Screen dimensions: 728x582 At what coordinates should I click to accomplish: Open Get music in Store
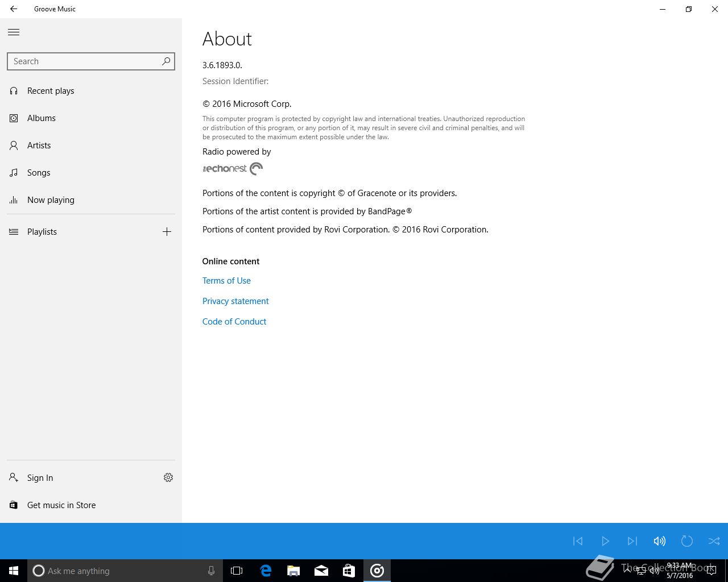coord(91,505)
